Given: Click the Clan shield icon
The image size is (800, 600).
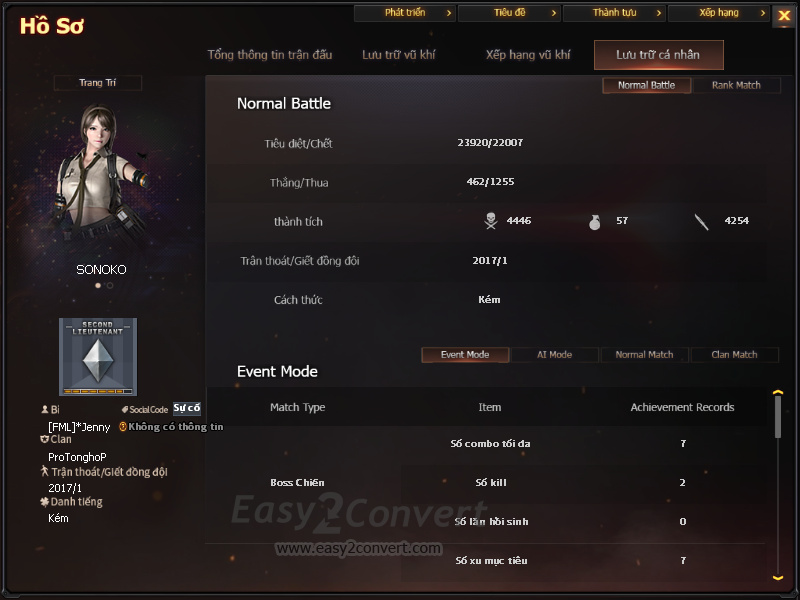Looking at the screenshot, I should click(x=44, y=439).
